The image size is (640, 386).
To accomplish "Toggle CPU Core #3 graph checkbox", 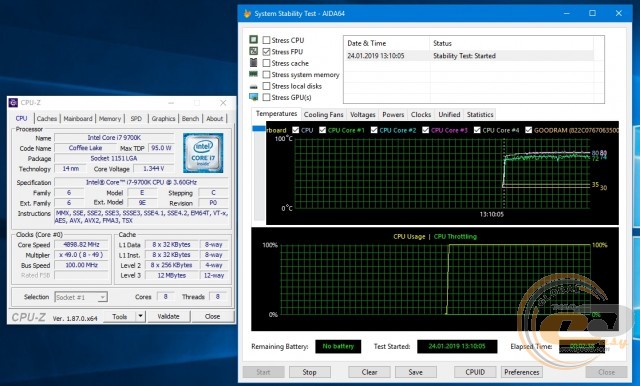I will [x=425, y=130].
